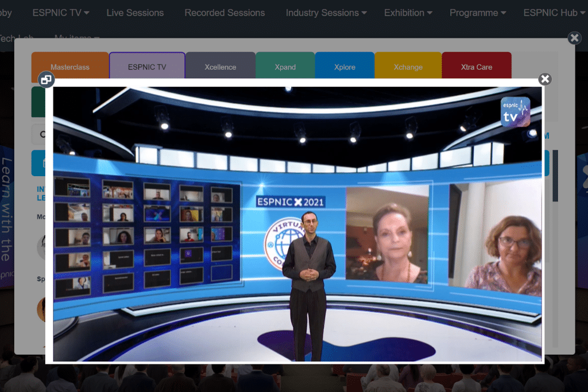This screenshot has width=588, height=392.
Task: Select the purple ESPNIC TV tab
Action: (x=147, y=65)
